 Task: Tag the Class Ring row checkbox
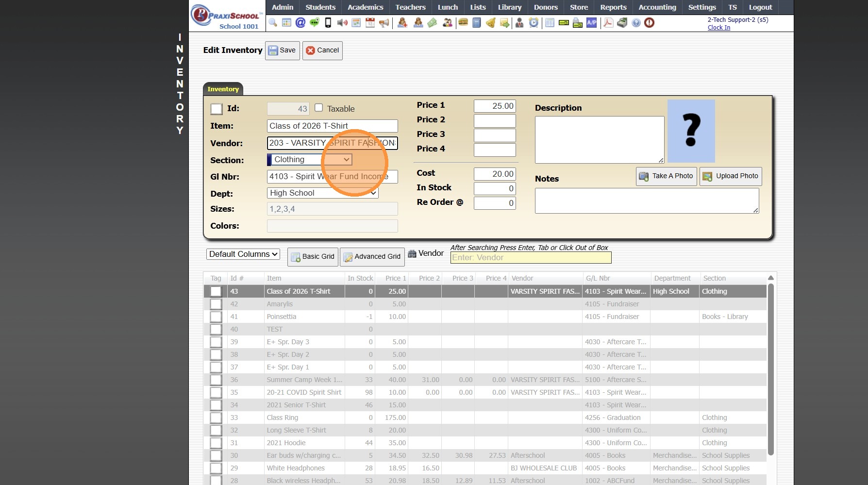click(216, 418)
